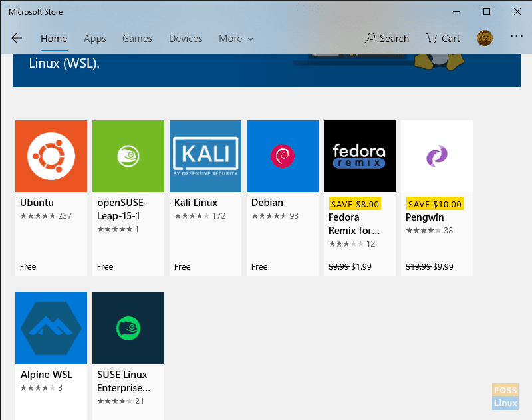Open the Kali Linux logo tile

tap(205, 156)
